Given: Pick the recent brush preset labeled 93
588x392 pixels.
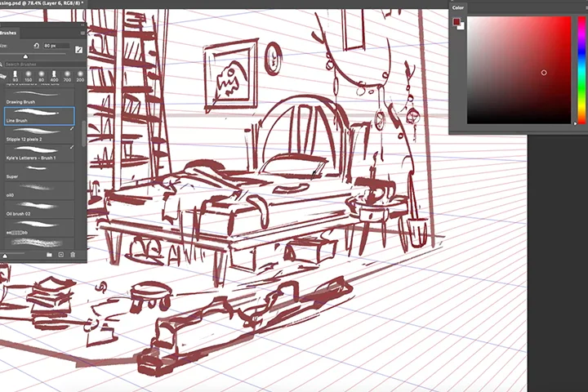Looking at the screenshot, I should (16, 76).
